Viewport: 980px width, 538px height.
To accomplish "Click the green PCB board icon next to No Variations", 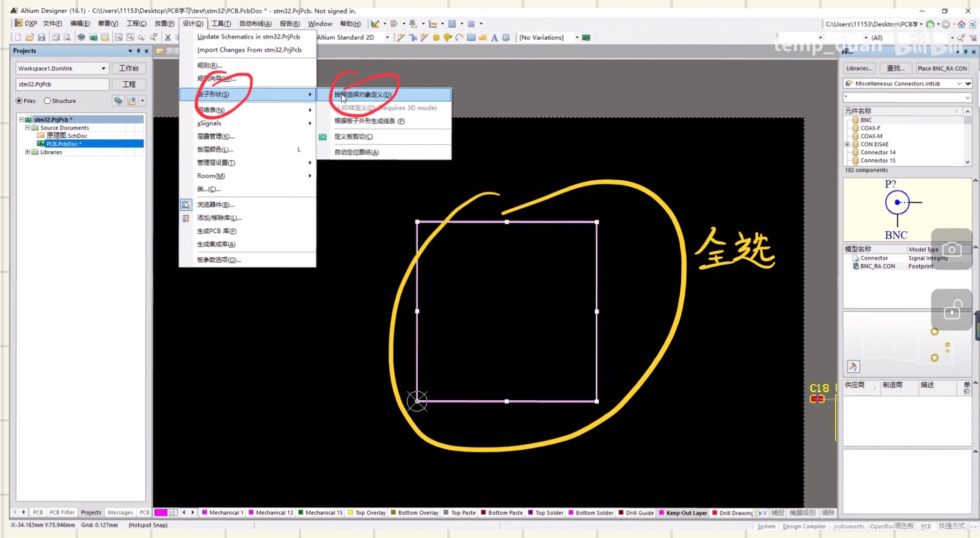I will tap(586, 38).
